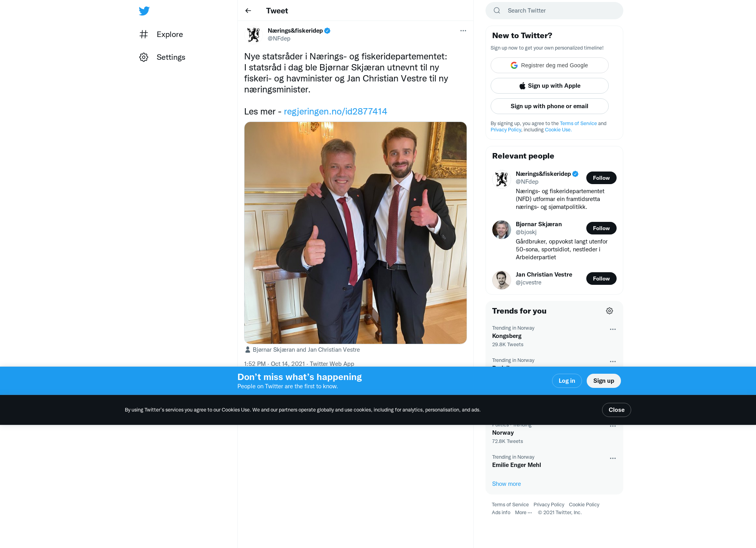Sign up with Apple

550,86
